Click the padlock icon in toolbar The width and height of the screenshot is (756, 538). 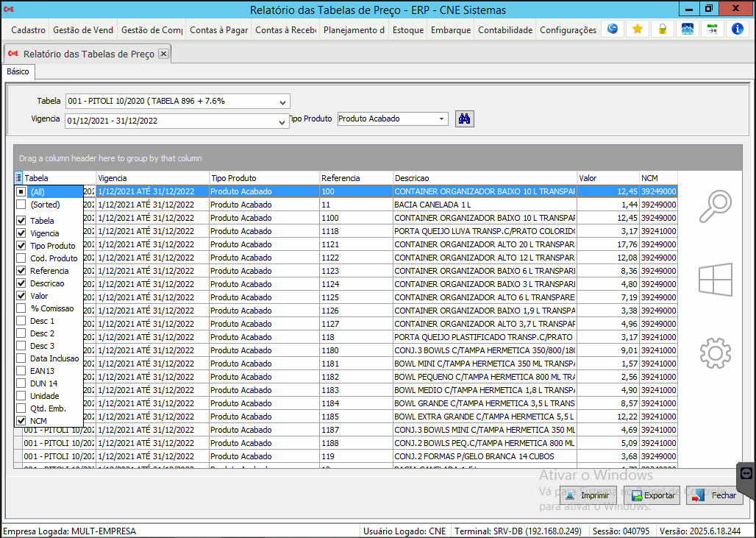[x=662, y=29]
